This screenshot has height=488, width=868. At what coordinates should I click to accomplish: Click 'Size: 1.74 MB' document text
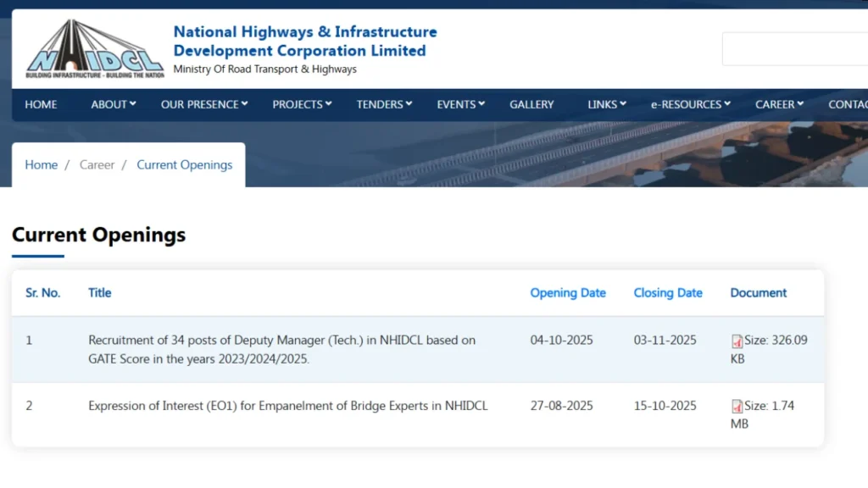(762, 414)
